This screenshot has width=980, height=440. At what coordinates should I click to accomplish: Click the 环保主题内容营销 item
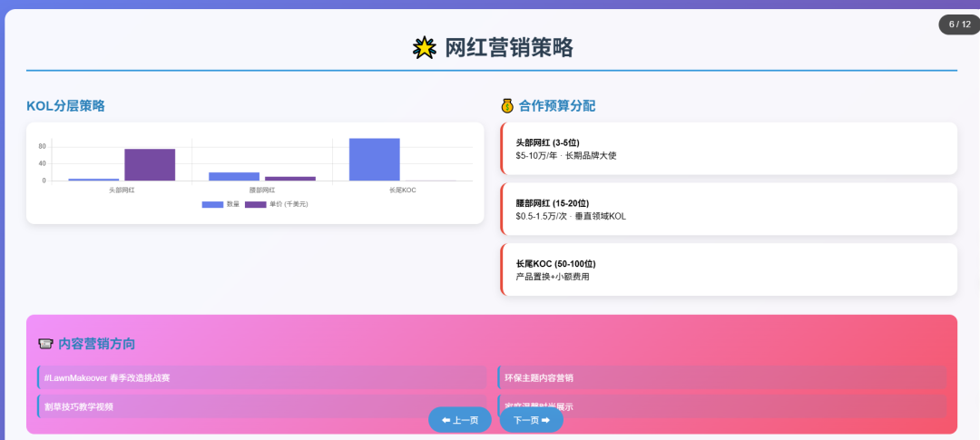click(x=722, y=377)
